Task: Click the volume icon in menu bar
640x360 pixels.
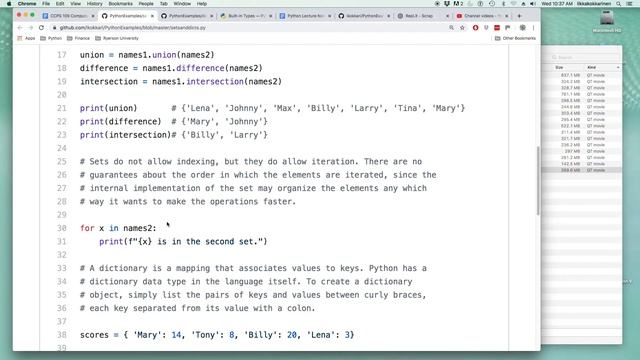Action: (533, 4)
